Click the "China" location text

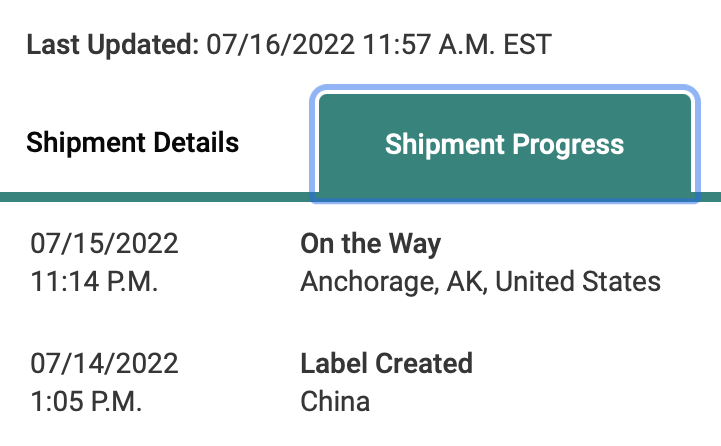335,401
